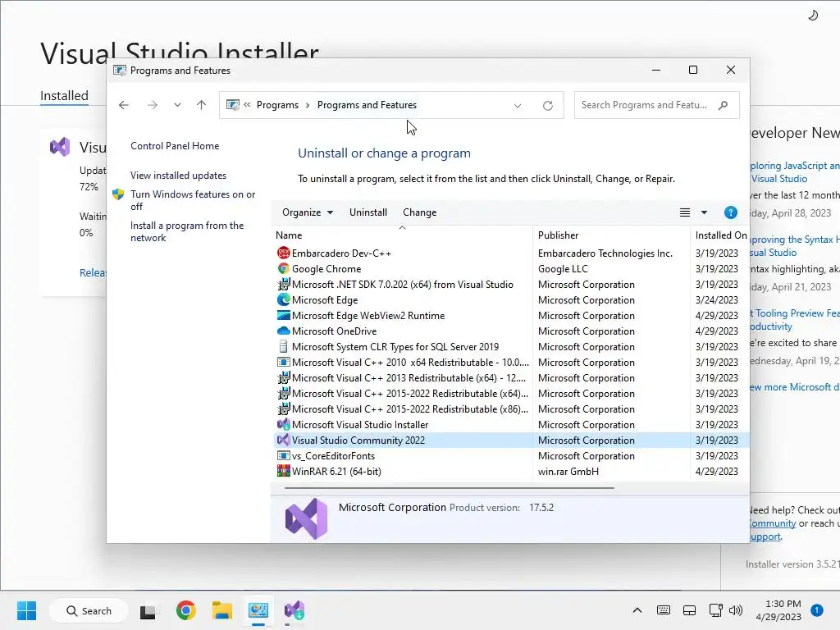Open recent locations chevron next to forward arrow

(177, 105)
